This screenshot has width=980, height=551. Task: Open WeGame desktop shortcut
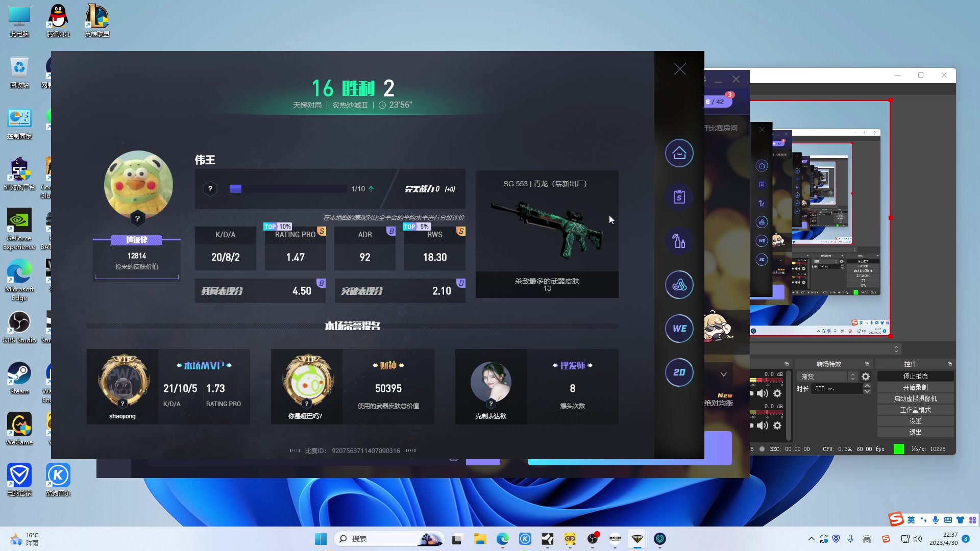[x=19, y=429]
